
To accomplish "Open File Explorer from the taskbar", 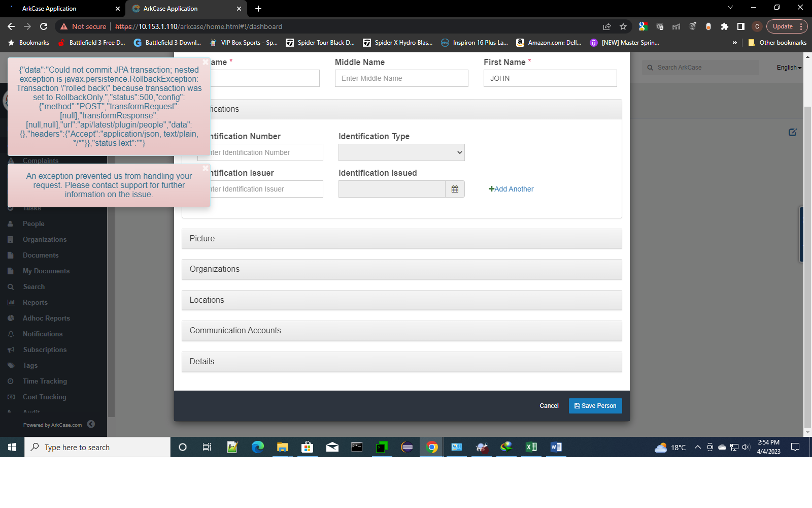I will [282, 447].
